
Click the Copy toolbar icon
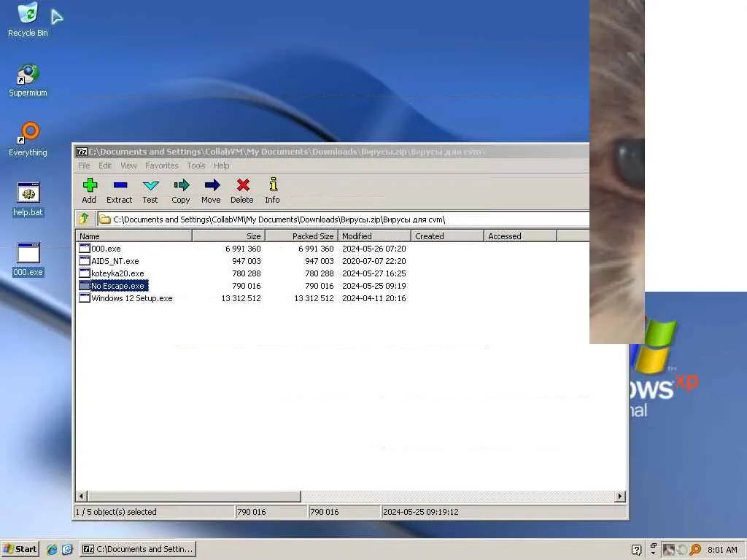coord(181,185)
